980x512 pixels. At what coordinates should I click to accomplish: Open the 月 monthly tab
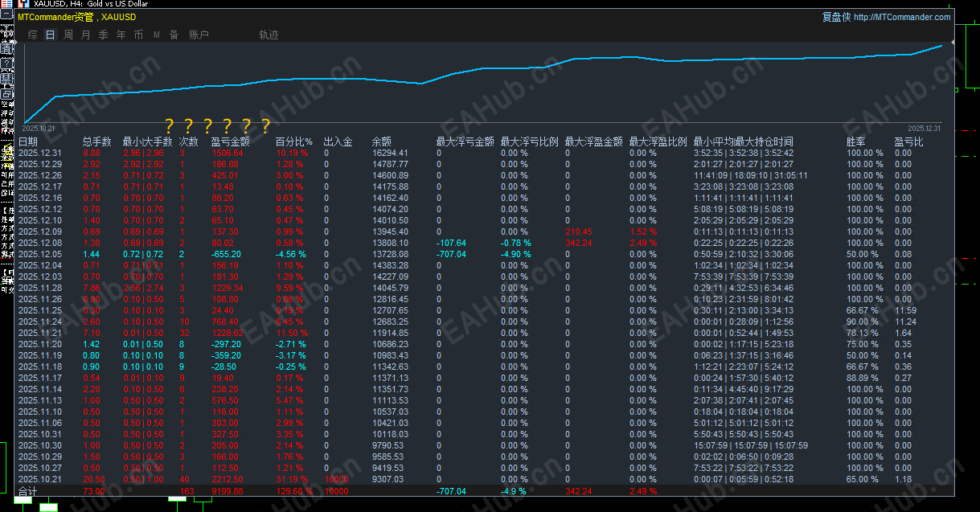[x=86, y=35]
